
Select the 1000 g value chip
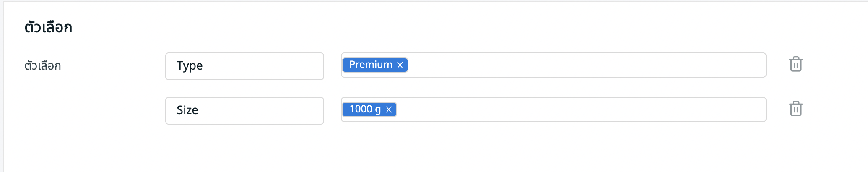pyautogui.click(x=365, y=109)
